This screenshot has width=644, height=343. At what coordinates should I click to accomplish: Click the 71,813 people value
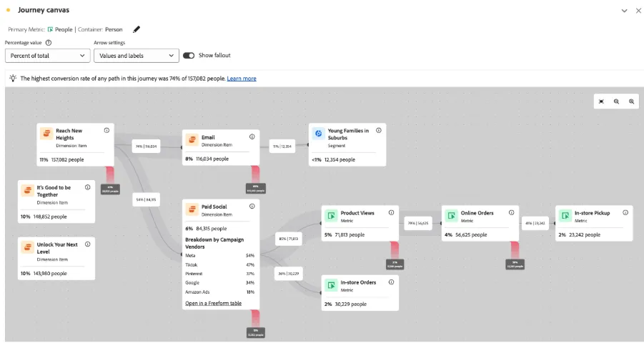click(x=350, y=234)
